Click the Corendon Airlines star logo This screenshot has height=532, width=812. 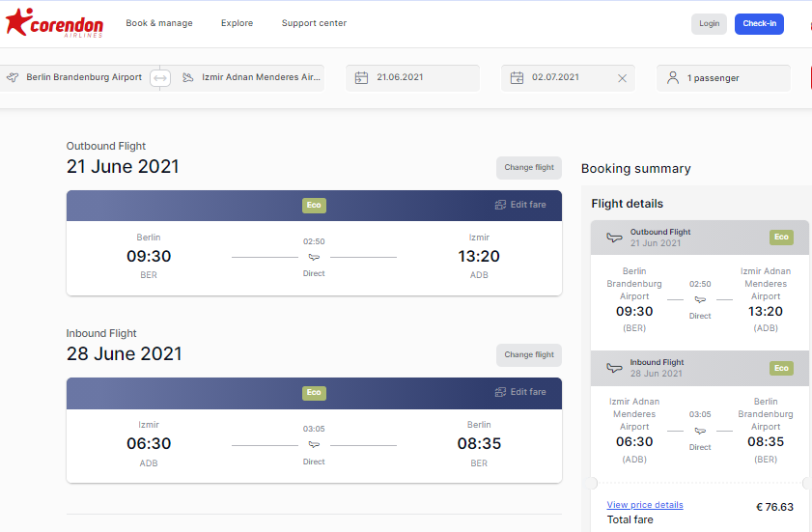[x=18, y=22]
